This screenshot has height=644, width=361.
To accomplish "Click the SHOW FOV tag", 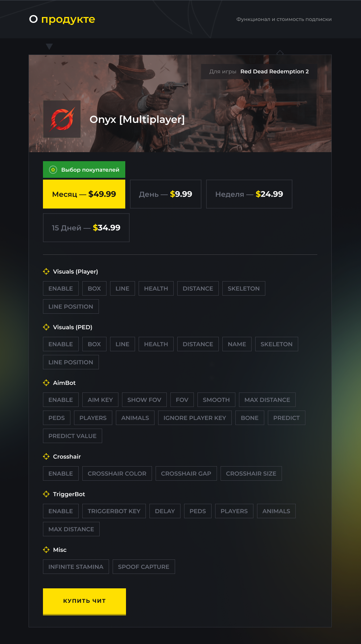I will (x=144, y=400).
